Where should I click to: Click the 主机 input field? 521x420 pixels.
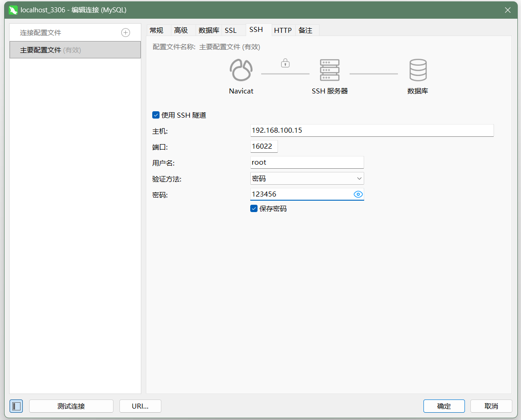click(x=372, y=130)
